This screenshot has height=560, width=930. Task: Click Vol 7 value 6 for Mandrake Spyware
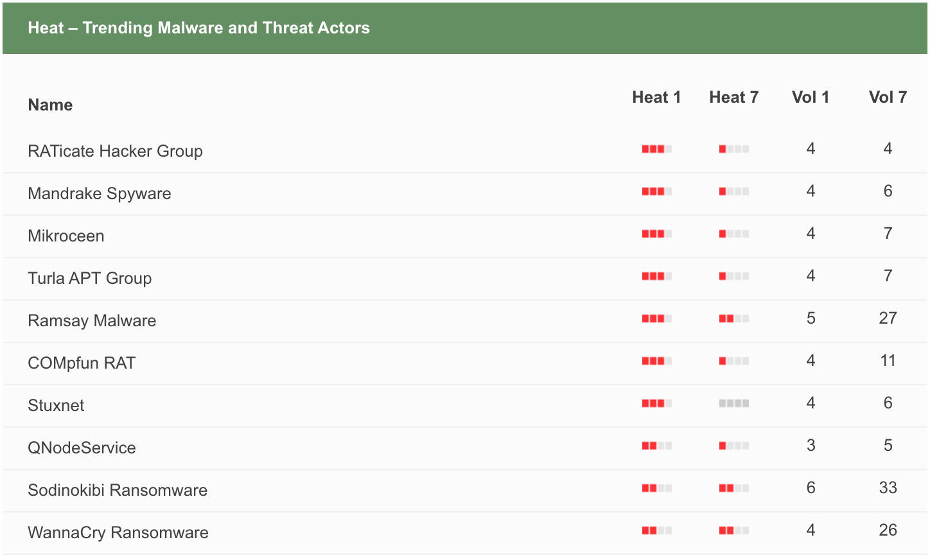[888, 191]
